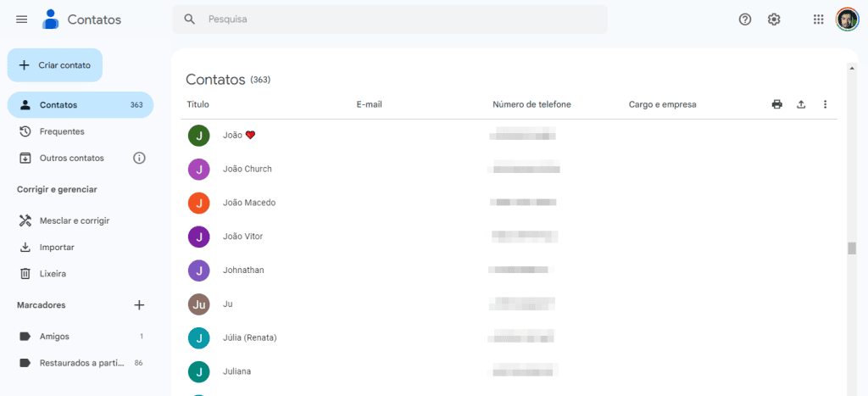Click Criar contato button
This screenshot has height=396, width=868.
point(55,65)
